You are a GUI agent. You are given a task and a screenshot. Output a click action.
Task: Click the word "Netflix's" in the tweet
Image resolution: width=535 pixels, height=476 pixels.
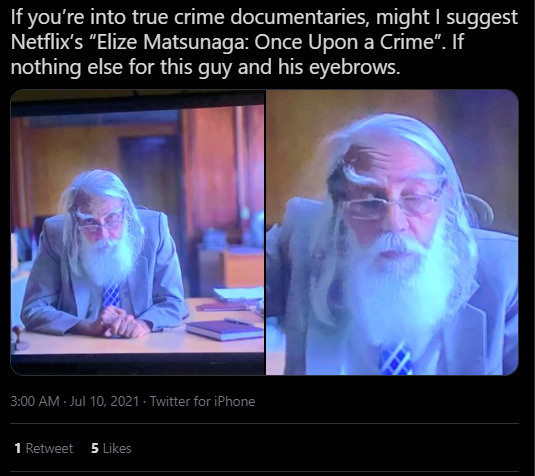click(47, 42)
